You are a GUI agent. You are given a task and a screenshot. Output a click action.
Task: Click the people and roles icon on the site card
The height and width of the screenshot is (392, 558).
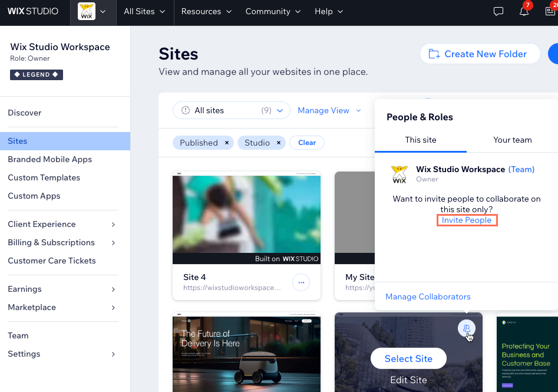(x=467, y=328)
